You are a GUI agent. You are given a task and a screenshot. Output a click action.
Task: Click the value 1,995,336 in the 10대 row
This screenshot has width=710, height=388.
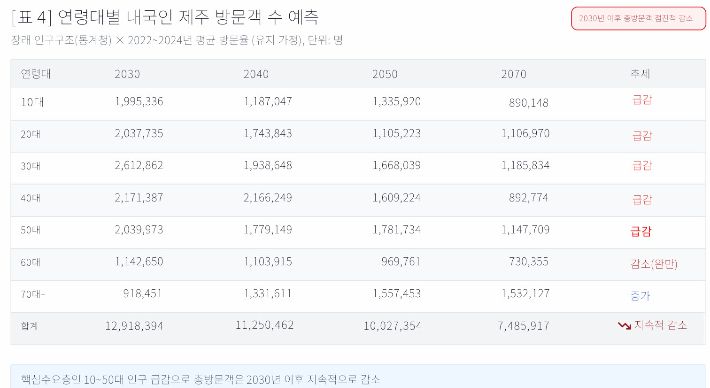(139, 101)
